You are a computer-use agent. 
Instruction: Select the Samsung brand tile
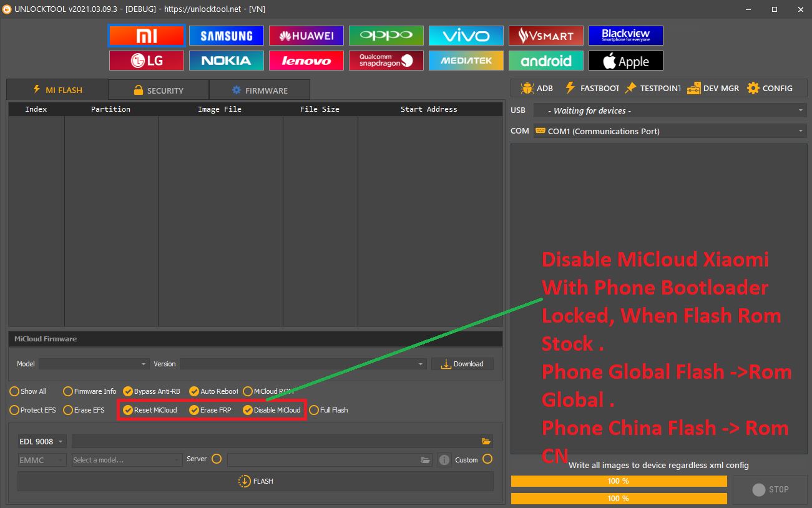(x=227, y=36)
